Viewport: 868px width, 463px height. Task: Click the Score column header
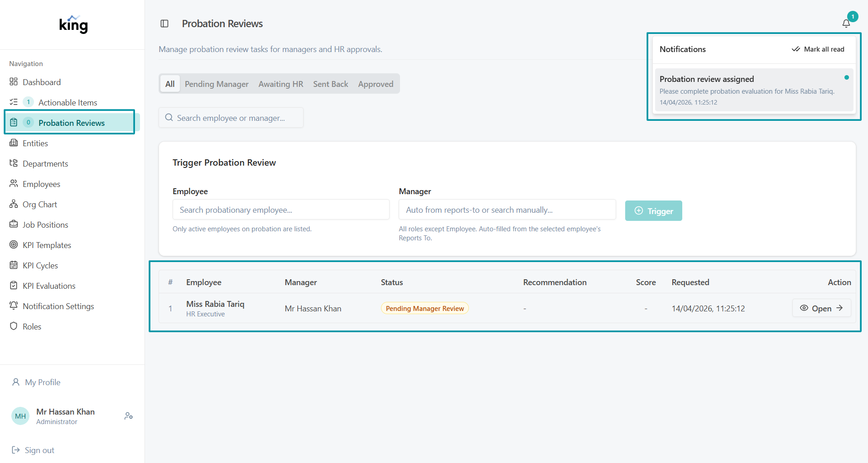[646, 282]
